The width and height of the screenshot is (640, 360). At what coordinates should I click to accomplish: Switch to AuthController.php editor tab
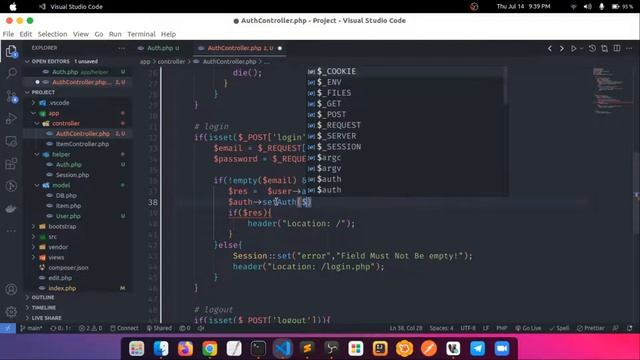(239, 48)
